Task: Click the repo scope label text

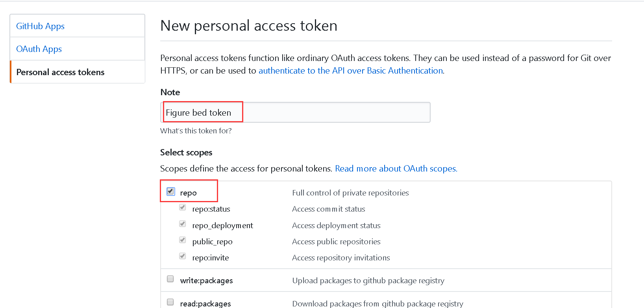Action: pos(188,193)
